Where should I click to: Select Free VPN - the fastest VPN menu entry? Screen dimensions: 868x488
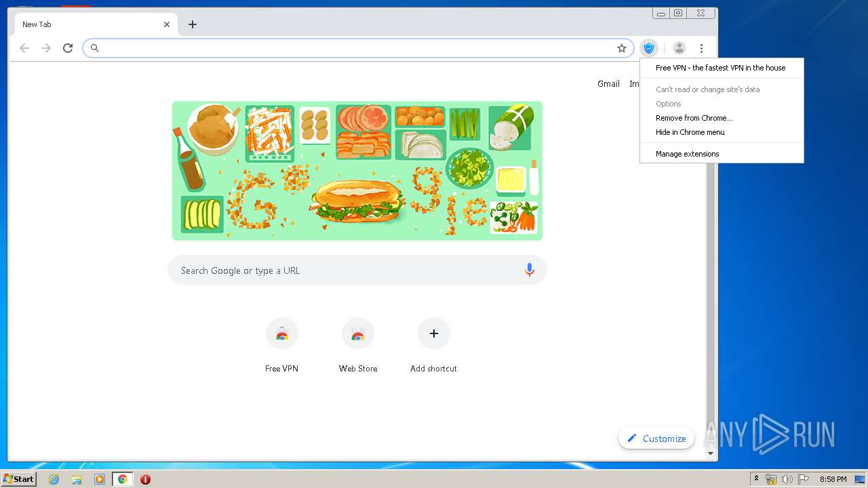[722, 68]
